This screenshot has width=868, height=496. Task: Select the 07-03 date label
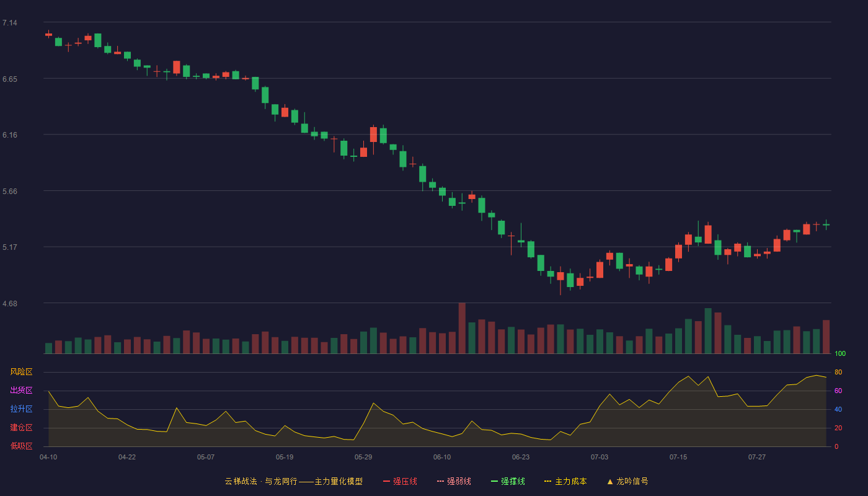600,457
